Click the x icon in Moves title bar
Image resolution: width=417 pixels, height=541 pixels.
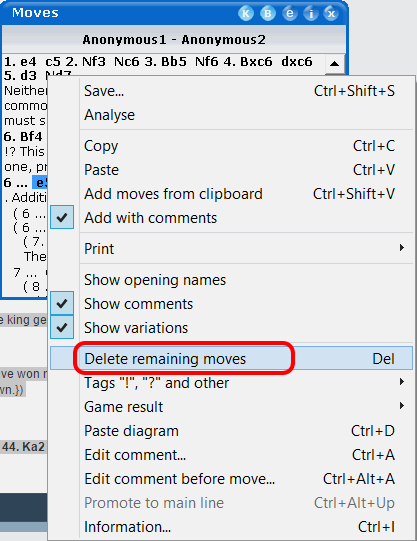tap(331, 13)
